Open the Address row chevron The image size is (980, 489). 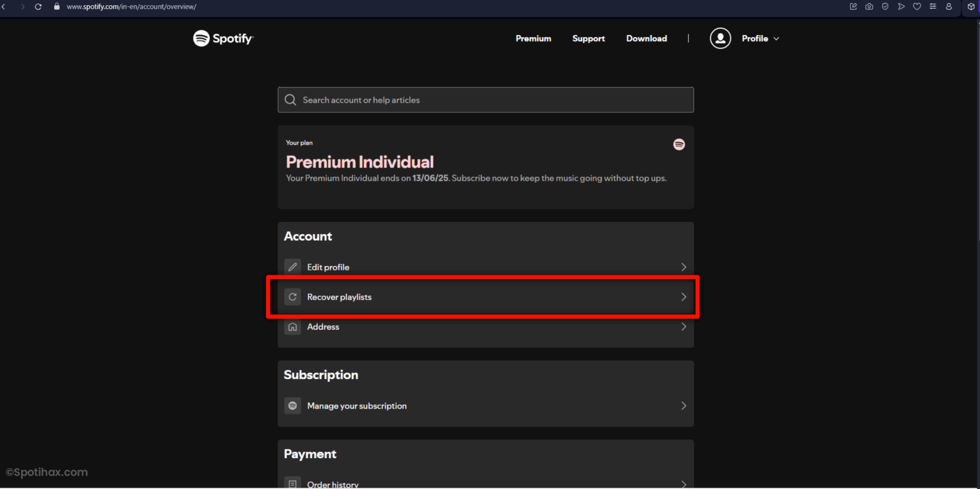(683, 327)
